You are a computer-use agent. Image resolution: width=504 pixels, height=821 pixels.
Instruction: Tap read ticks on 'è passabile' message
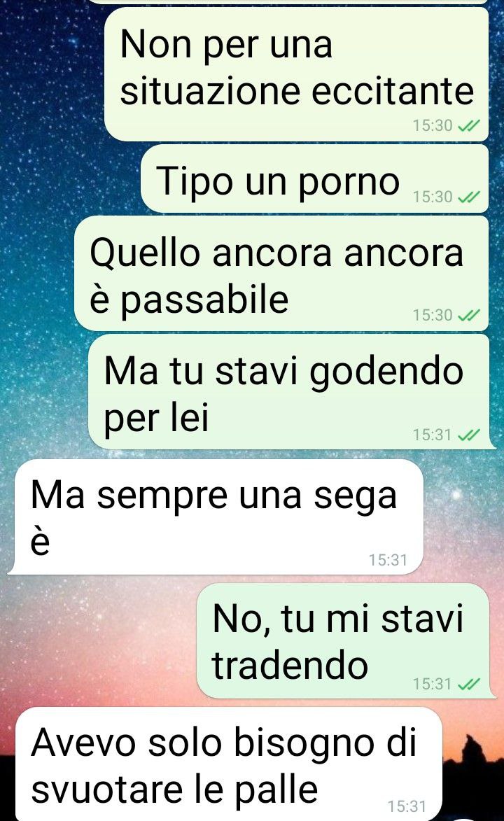[x=469, y=315]
